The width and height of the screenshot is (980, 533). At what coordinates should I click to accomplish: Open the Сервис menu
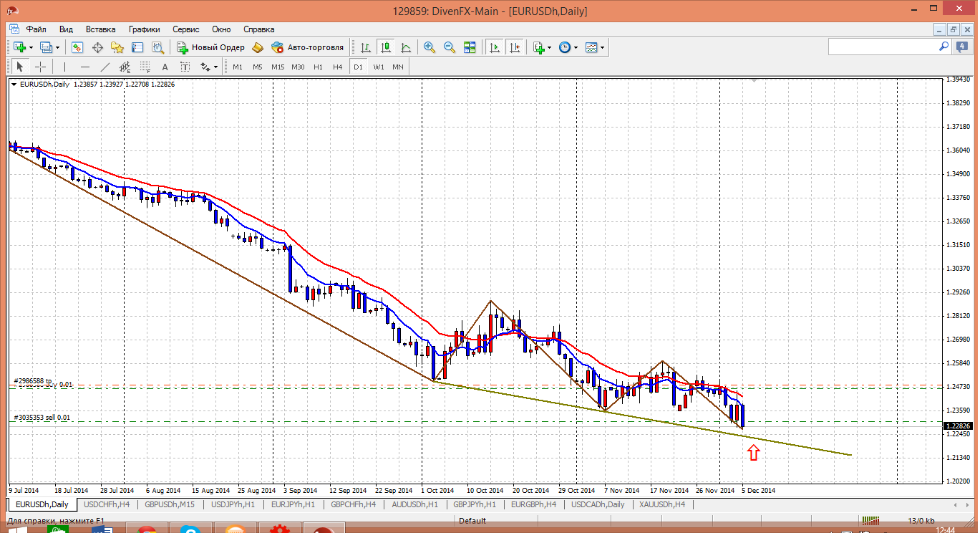click(185, 29)
